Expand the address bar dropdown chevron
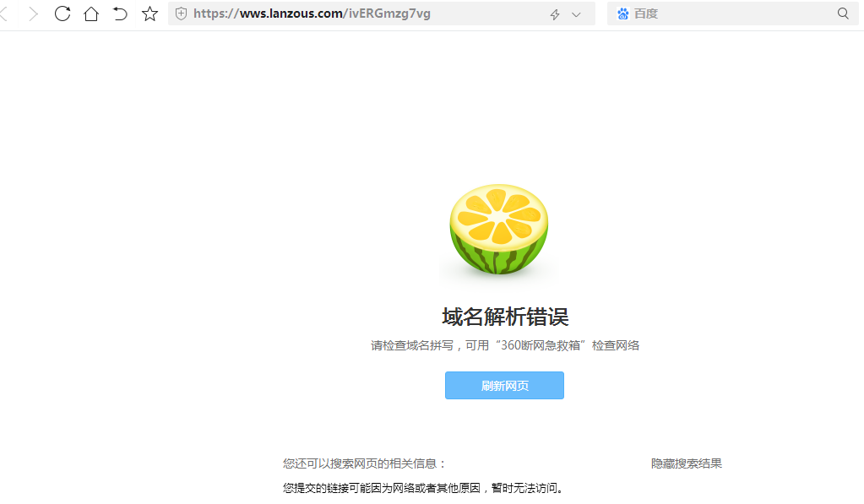 click(x=576, y=15)
